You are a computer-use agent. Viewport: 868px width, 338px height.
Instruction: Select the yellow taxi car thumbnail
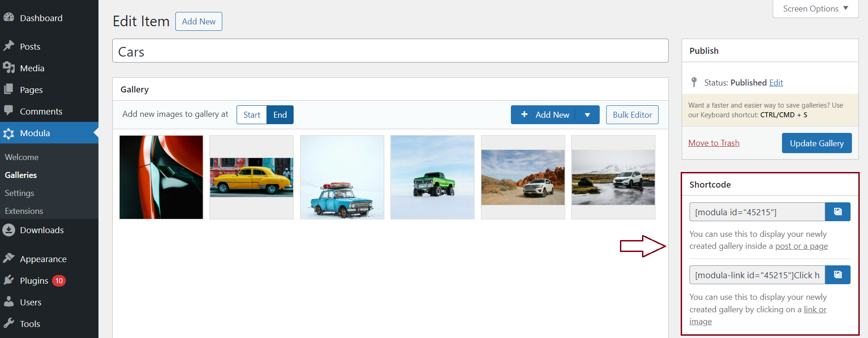point(251,178)
